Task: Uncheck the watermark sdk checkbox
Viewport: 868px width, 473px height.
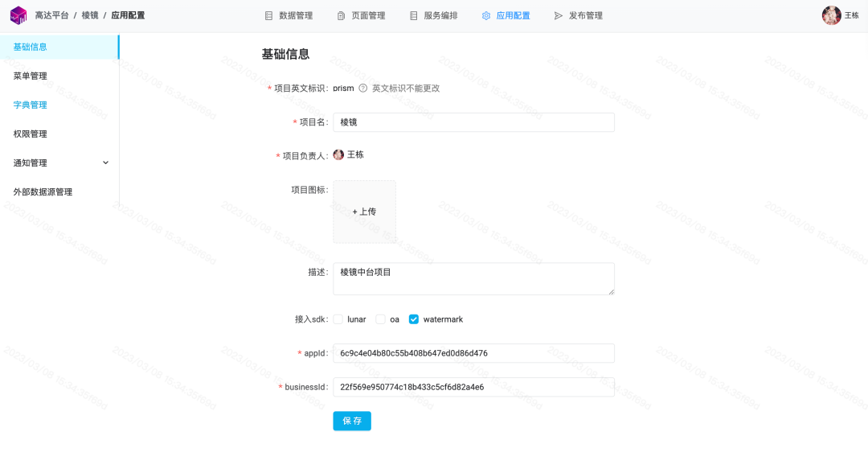Action: [x=414, y=319]
